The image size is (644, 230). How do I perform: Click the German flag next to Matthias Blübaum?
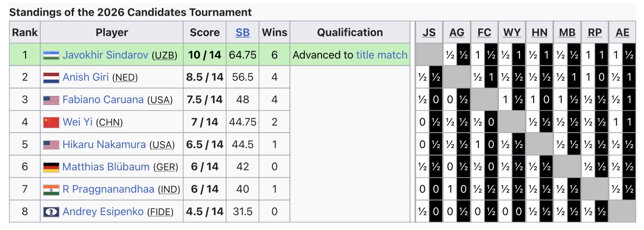tap(51, 167)
